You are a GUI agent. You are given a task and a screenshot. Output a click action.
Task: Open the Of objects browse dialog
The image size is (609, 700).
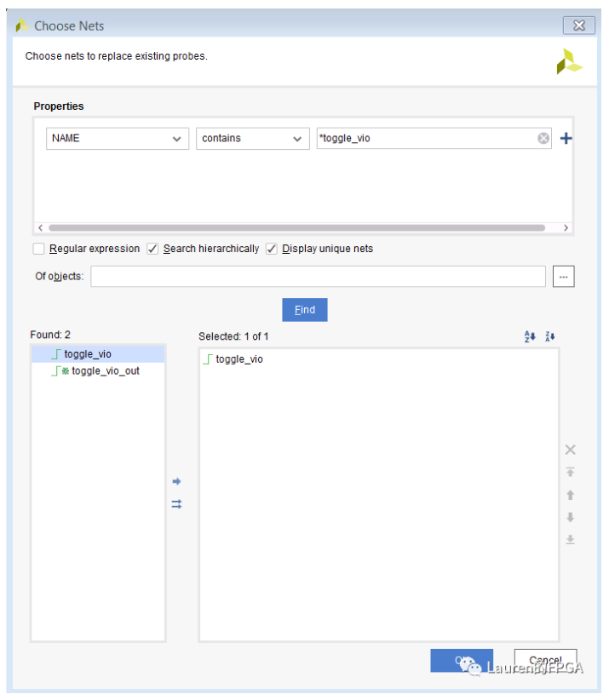coord(563,276)
